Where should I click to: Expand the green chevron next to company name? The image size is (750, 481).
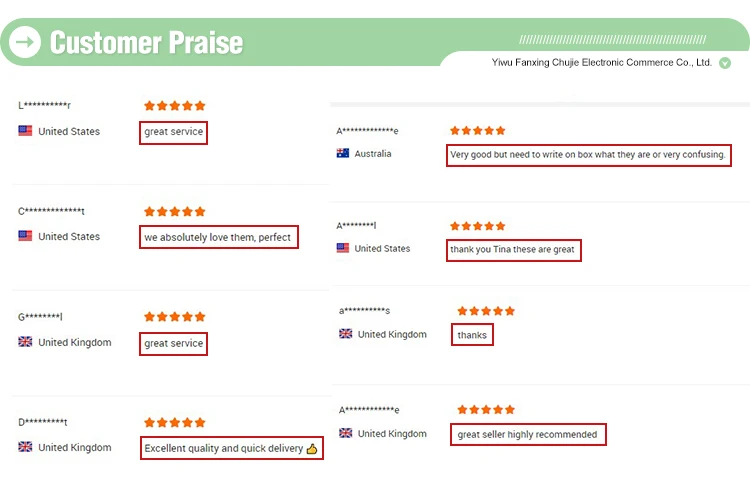(x=725, y=63)
